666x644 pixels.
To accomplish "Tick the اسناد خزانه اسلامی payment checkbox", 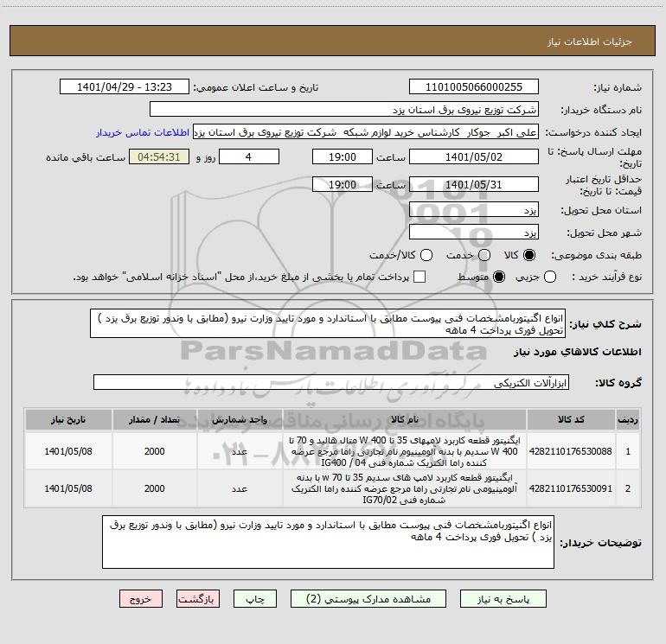I will pos(419,277).
